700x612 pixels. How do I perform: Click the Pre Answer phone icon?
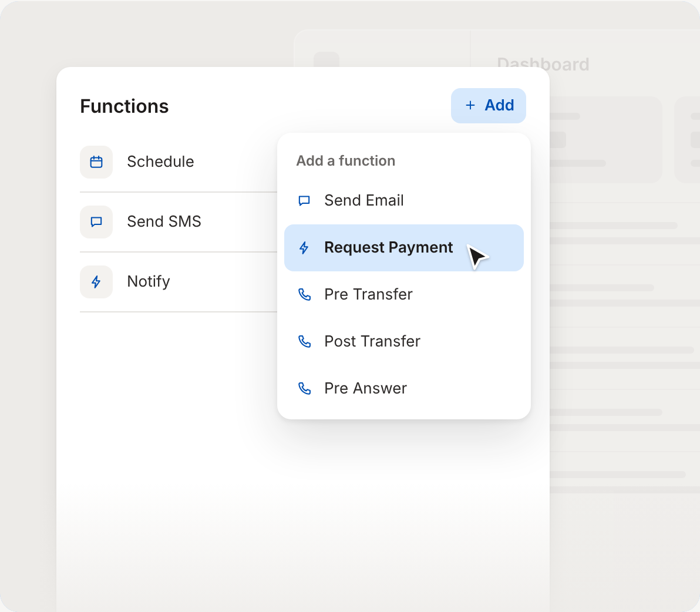[x=304, y=388]
